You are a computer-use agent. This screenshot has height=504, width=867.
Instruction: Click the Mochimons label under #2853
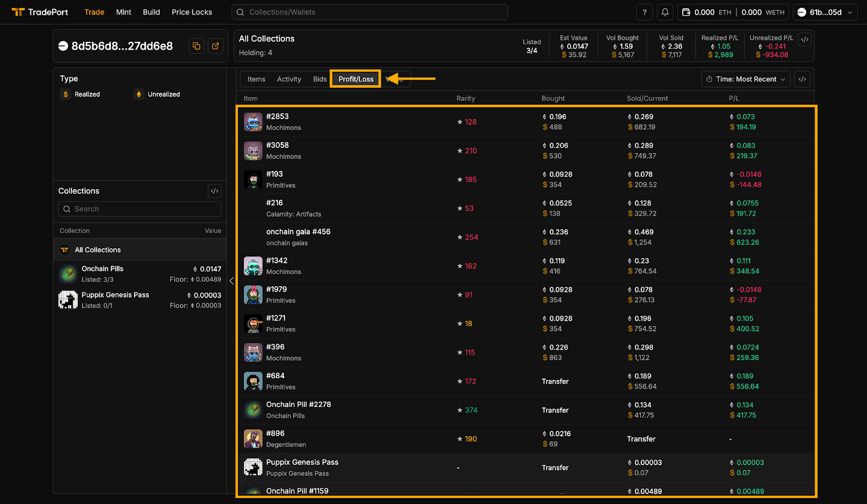click(x=283, y=128)
